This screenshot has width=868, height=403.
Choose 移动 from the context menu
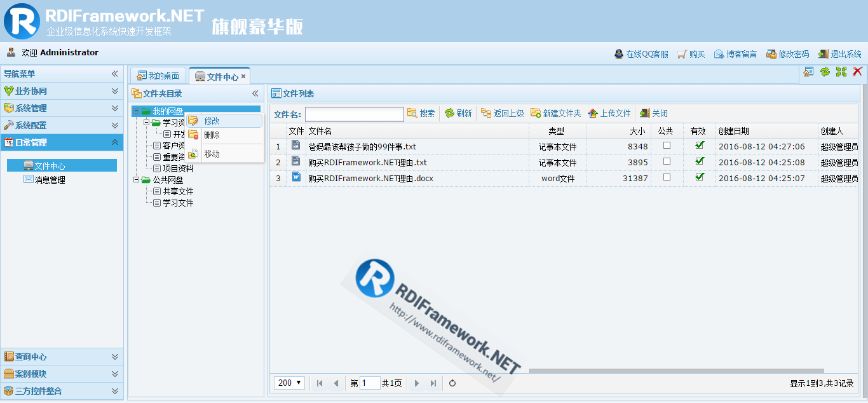(224, 154)
